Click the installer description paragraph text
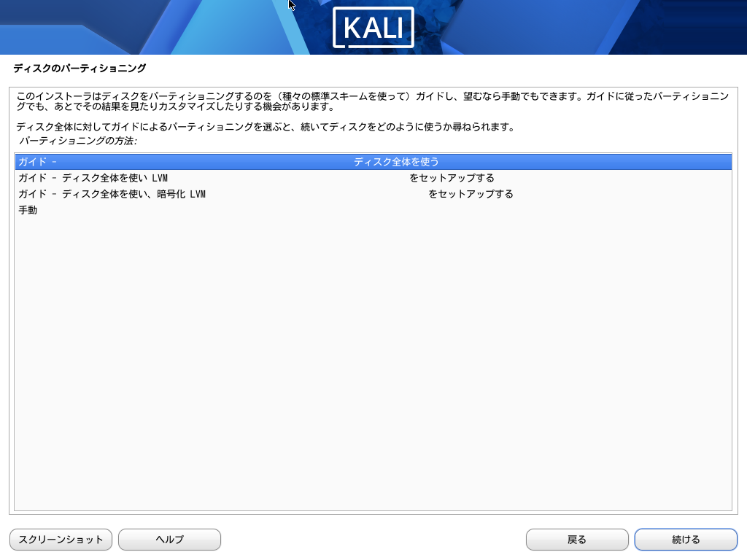Viewport: 747px width, 560px height. click(373, 101)
